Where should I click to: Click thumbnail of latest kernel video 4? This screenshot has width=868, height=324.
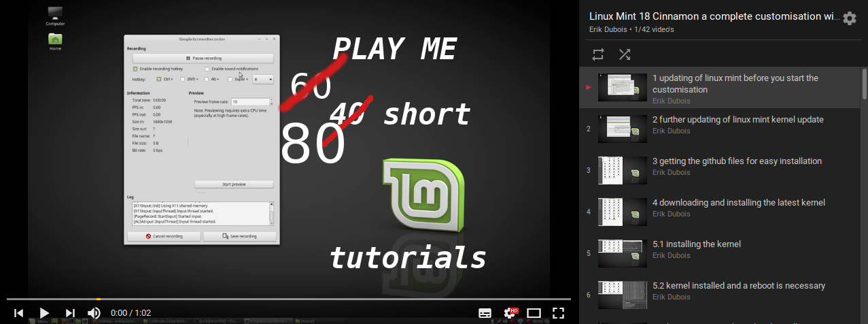623,212
